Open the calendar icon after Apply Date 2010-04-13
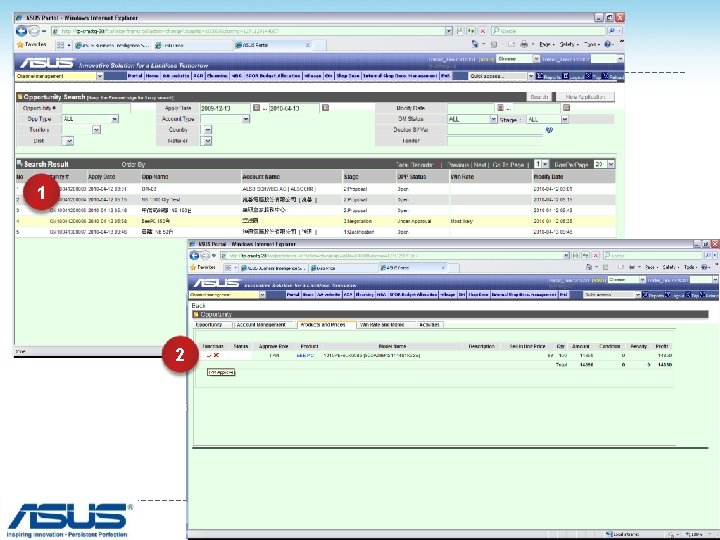 pos(325,108)
